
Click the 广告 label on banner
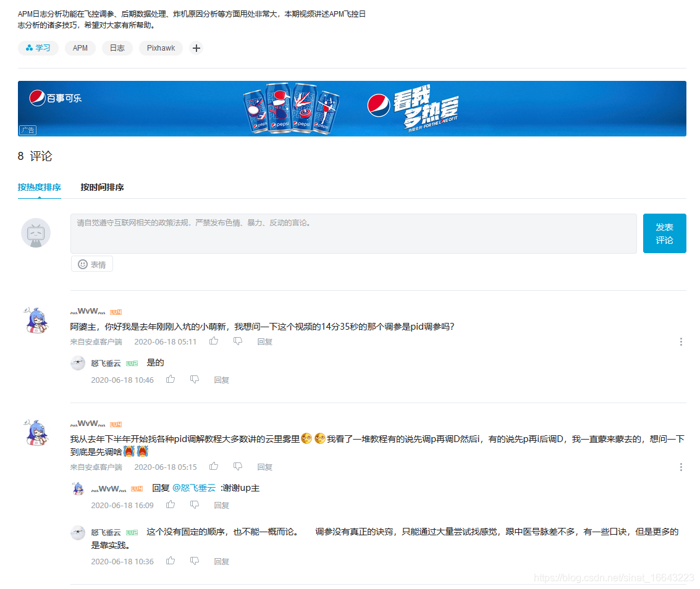pos(28,130)
